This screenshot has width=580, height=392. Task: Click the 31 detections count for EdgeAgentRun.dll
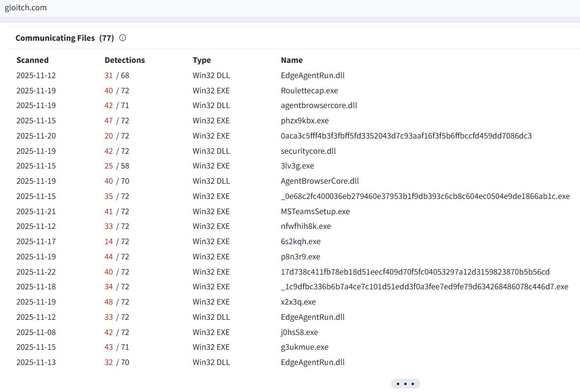pyautogui.click(x=108, y=75)
